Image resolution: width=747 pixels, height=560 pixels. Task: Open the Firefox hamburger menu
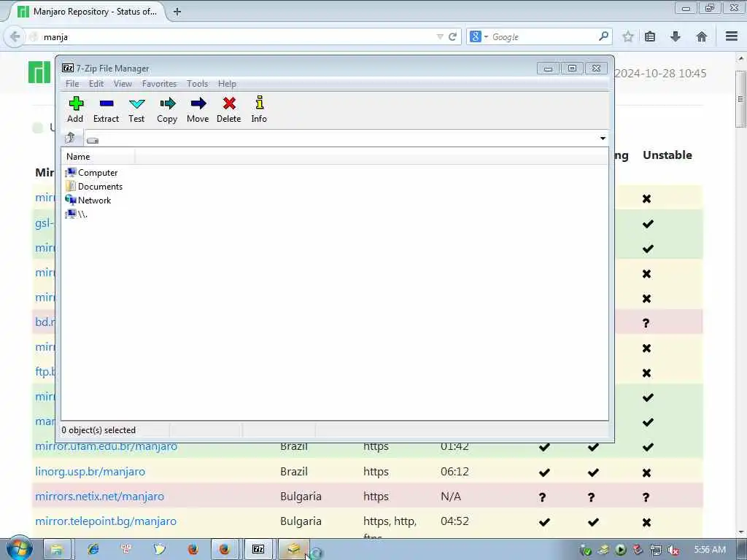[732, 36]
